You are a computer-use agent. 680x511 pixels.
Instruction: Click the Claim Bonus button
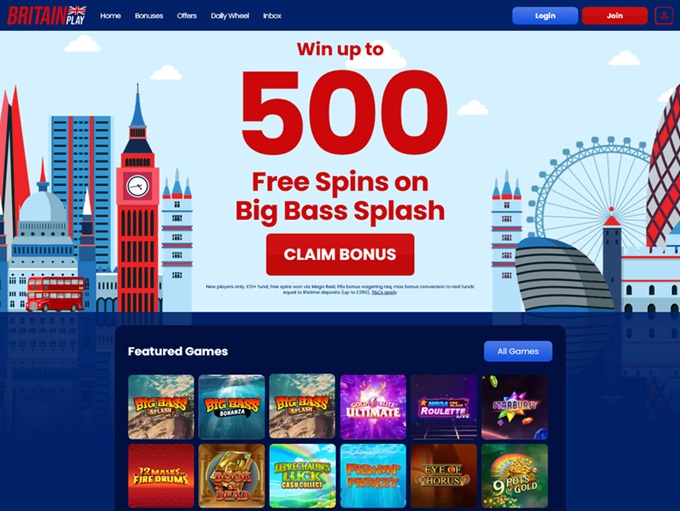340,255
